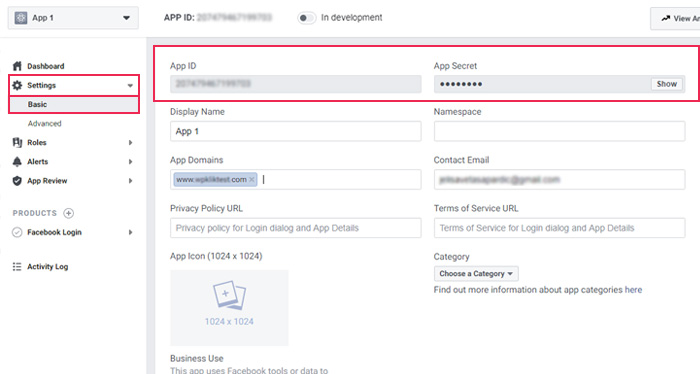
Task: Open Dashboard in the sidebar
Action: coord(46,66)
